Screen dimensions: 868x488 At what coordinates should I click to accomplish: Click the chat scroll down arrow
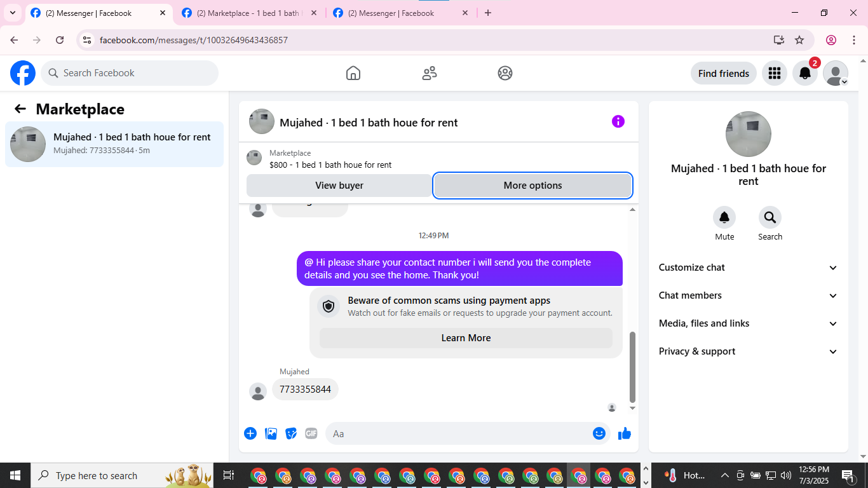632,408
